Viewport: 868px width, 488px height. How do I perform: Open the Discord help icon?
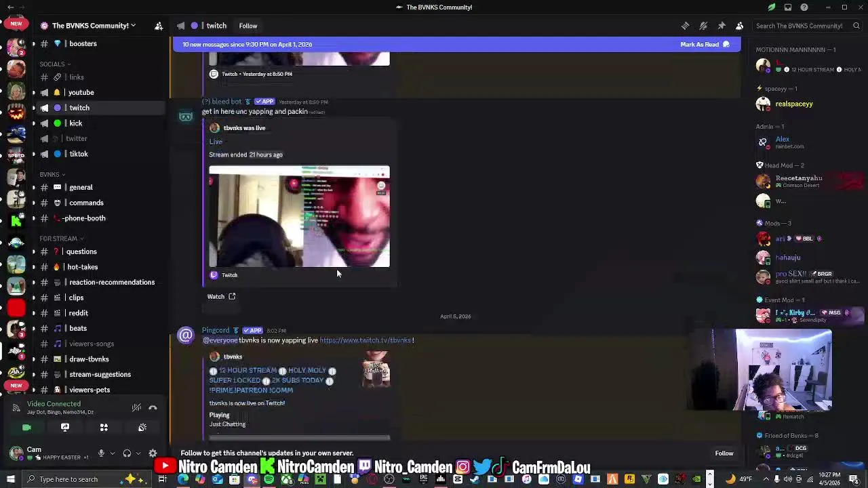click(804, 7)
